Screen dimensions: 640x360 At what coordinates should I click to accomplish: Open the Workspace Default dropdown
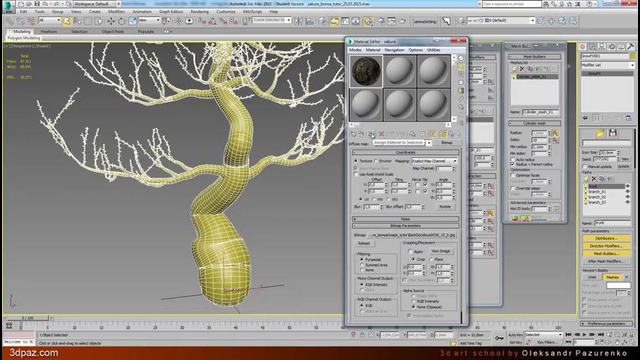click(x=94, y=4)
